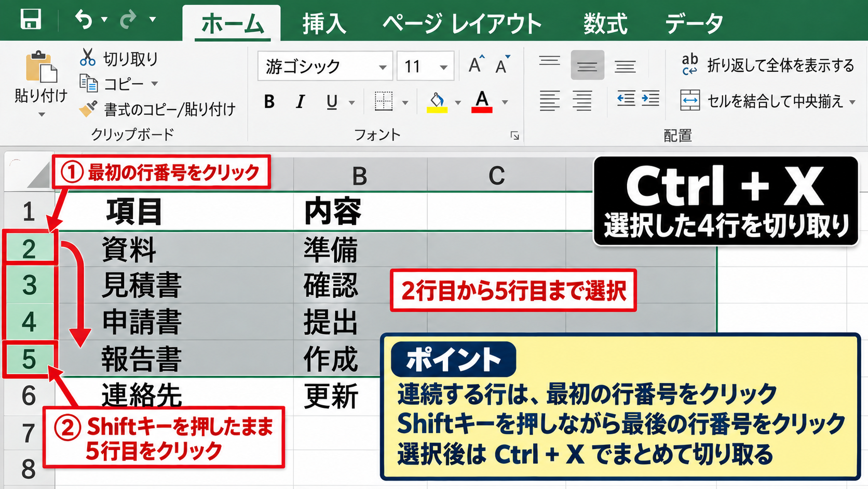
Task: Decrease font size with the smaller A icon
Action: click(x=503, y=64)
